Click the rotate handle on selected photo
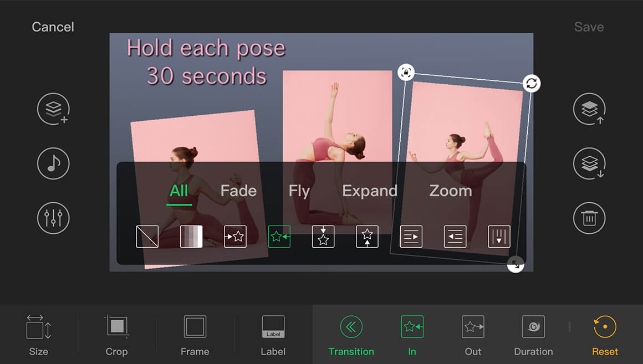The image size is (643, 364). tap(532, 84)
